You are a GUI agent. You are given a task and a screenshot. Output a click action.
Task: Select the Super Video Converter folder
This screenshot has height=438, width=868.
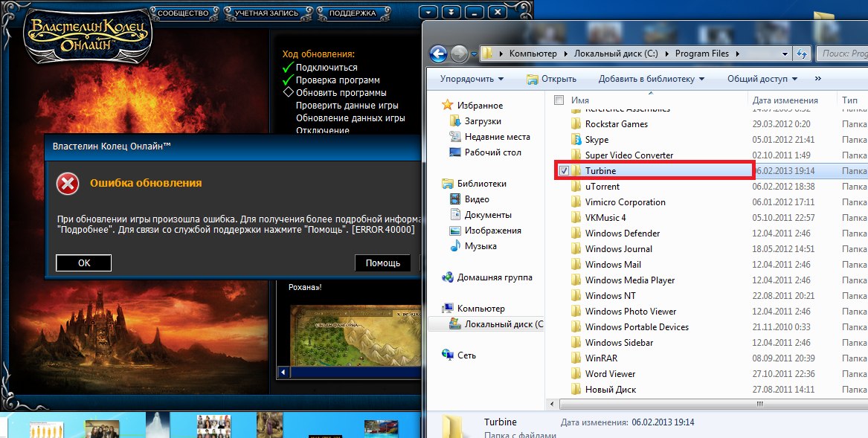tap(629, 155)
